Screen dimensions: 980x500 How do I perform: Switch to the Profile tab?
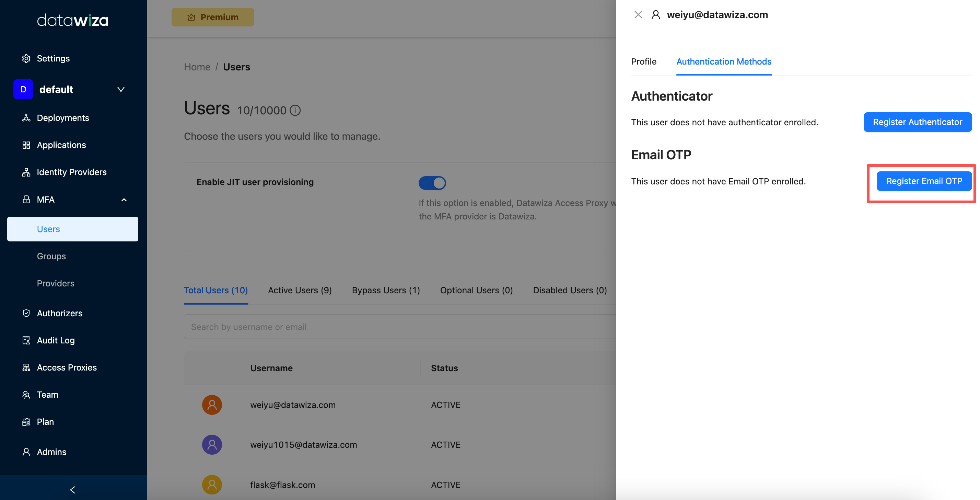(x=643, y=61)
